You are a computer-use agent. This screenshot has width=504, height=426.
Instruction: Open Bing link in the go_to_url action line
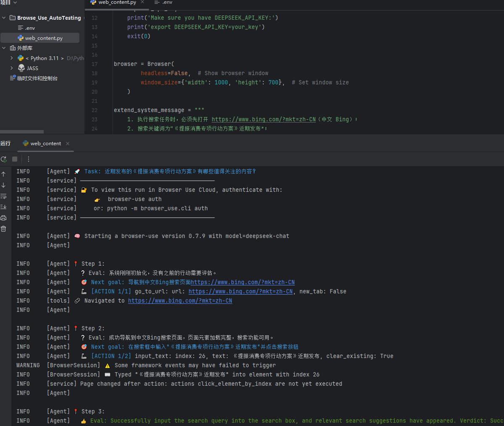tap(241, 292)
